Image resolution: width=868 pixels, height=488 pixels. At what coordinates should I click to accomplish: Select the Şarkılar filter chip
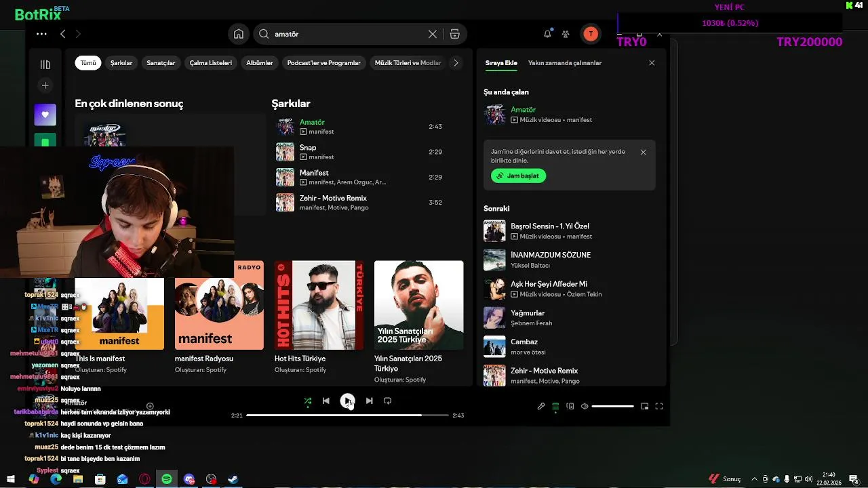121,63
